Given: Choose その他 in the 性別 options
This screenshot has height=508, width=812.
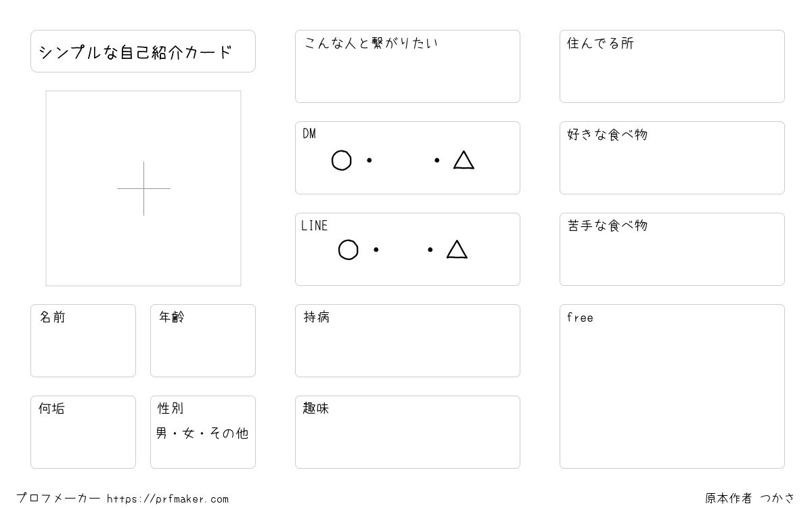Looking at the screenshot, I should click(229, 433).
